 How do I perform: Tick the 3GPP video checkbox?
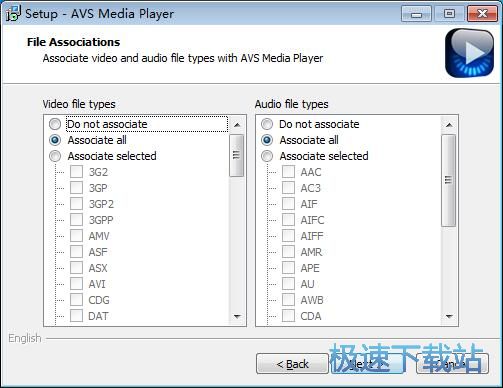(x=76, y=220)
